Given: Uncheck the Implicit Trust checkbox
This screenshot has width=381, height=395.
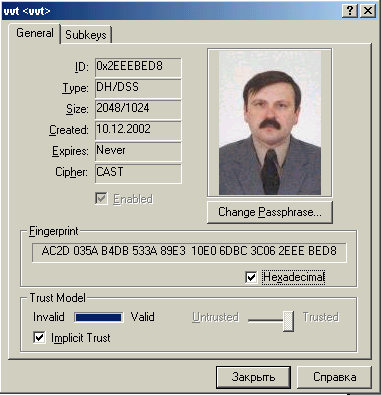Looking at the screenshot, I should [x=39, y=338].
